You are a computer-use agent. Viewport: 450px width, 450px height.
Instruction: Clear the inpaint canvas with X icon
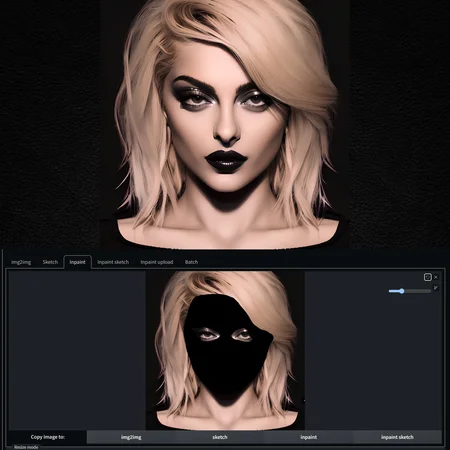point(436,277)
